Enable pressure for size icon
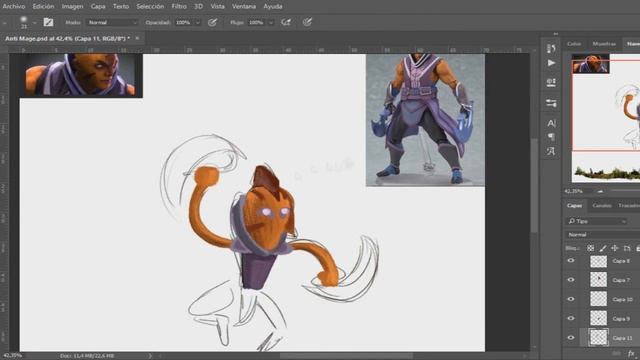 (x=307, y=22)
